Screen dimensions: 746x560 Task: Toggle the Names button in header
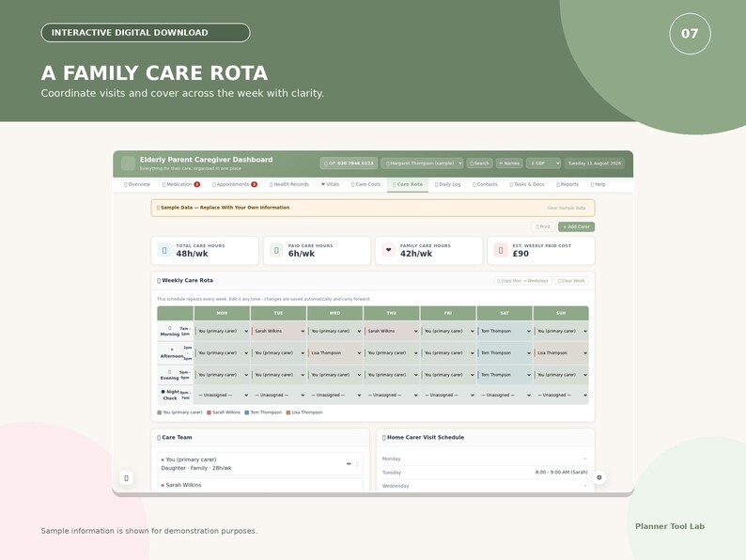tap(509, 163)
